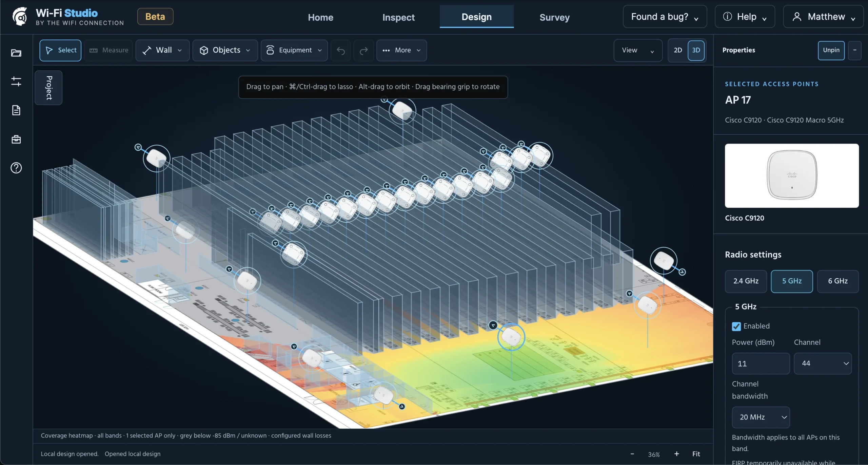Open the briefcase toolbox icon in sidebar
The height and width of the screenshot is (465, 868).
[x=16, y=139]
